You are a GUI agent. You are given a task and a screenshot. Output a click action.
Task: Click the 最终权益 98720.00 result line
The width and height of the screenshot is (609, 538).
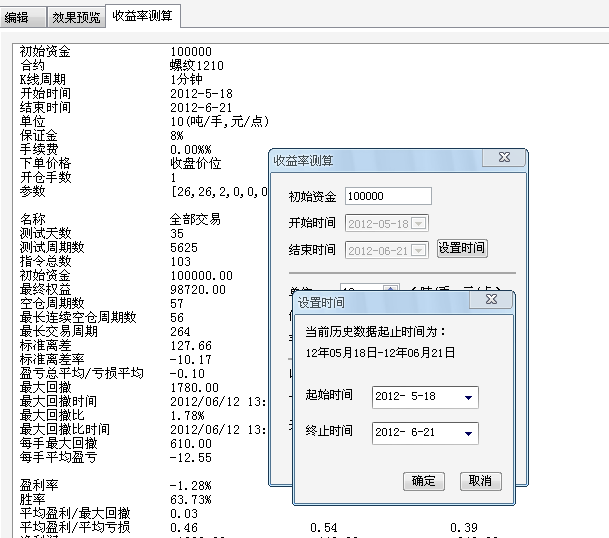(x=120, y=289)
